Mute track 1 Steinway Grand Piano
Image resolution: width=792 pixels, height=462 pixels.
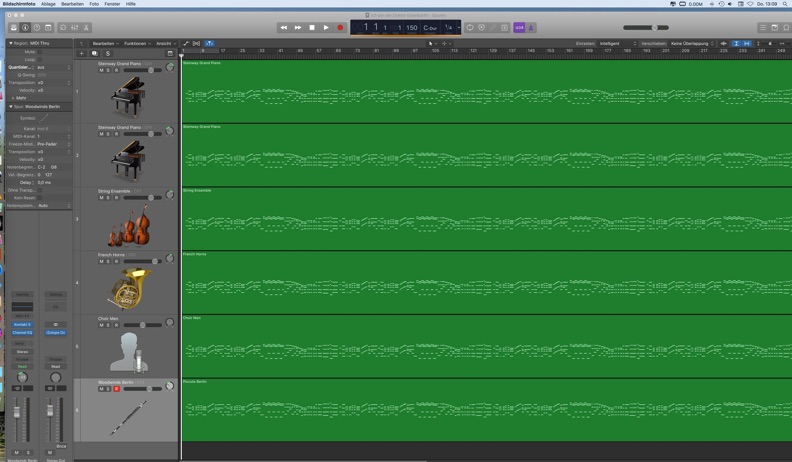click(x=101, y=71)
